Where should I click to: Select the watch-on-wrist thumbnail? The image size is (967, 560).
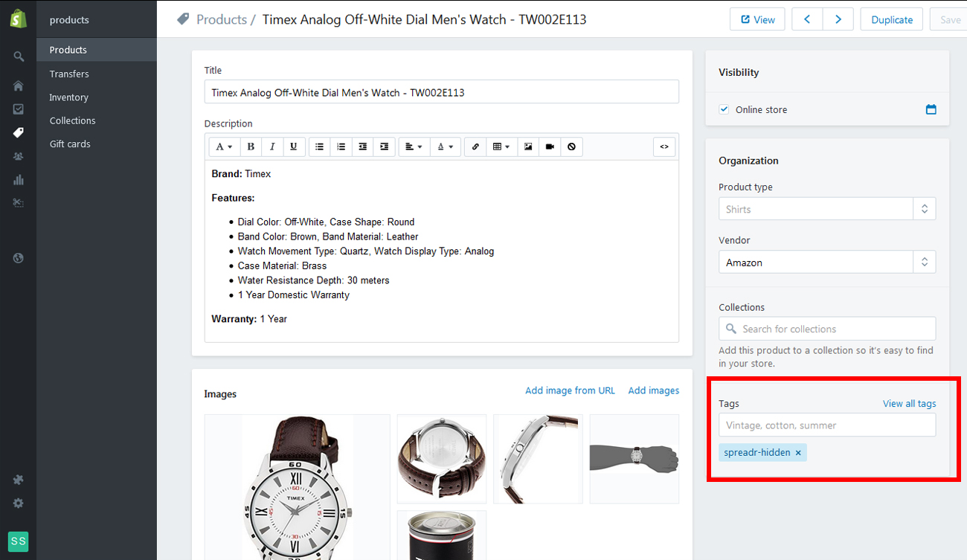635,459
